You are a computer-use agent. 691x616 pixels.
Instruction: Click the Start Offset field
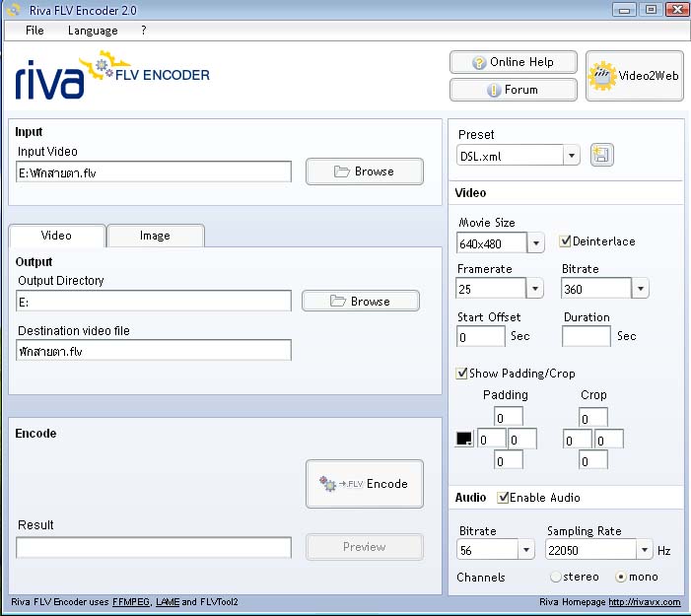481,337
